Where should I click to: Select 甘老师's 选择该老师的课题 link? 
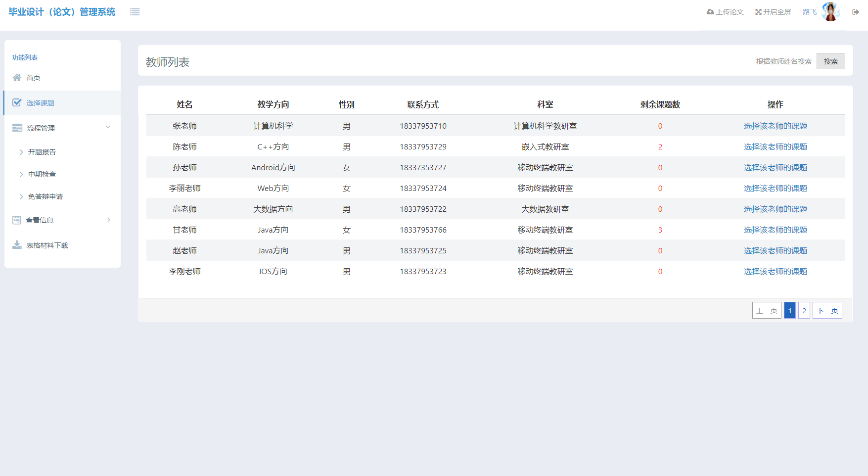pos(775,230)
